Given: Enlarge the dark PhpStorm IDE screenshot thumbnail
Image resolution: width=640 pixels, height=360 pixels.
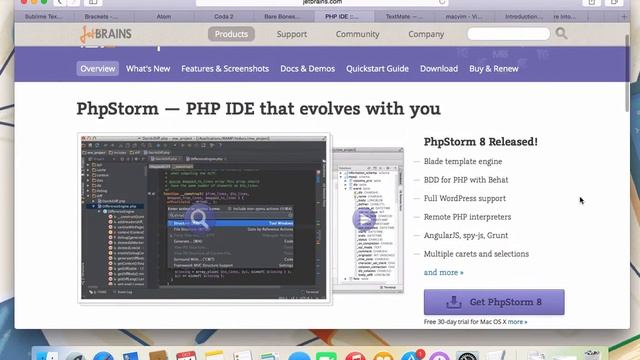Looking at the screenshot, I should pos(204,218).
